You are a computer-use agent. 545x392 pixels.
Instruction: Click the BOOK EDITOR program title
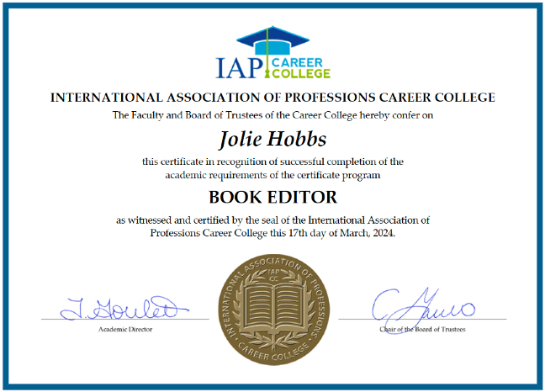(272, 198)
